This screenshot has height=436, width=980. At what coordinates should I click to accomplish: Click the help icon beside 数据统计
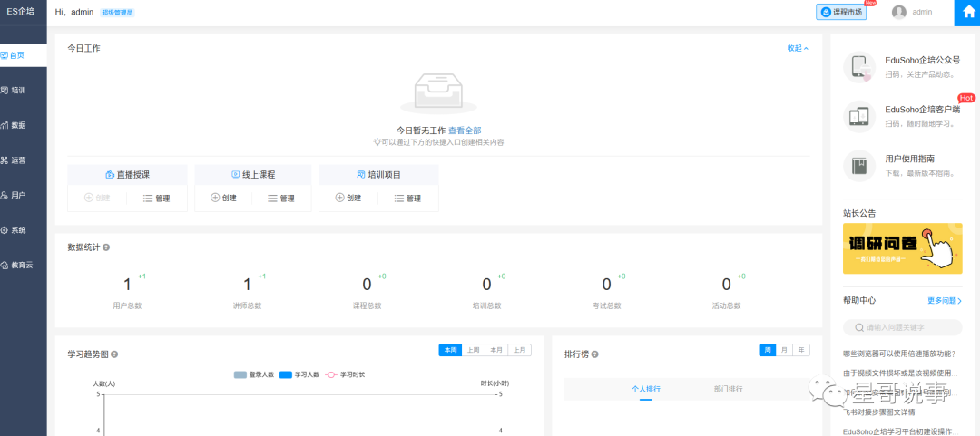click(106, 247)
